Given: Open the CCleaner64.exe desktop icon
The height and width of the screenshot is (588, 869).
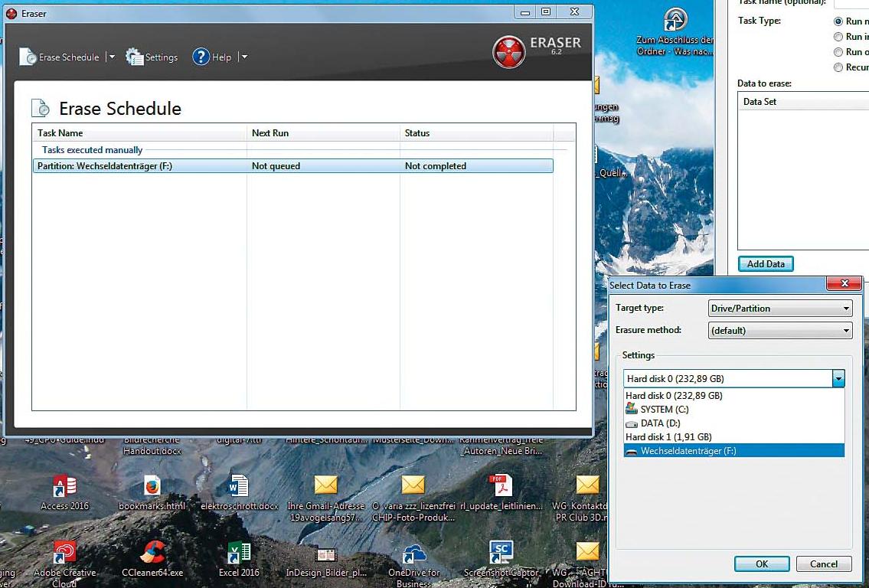Looking at the screenshot, I should (x=152, y=553).
